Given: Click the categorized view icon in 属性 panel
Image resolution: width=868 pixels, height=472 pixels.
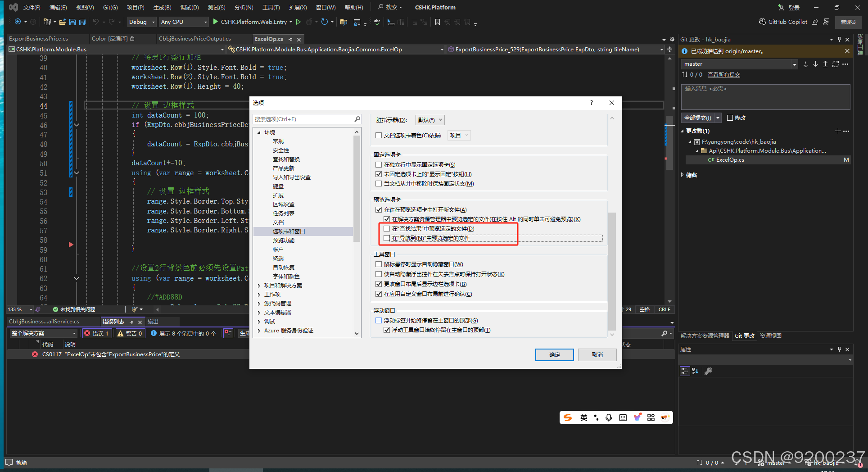Looking at the screenshot, I should tap(684, 371).
